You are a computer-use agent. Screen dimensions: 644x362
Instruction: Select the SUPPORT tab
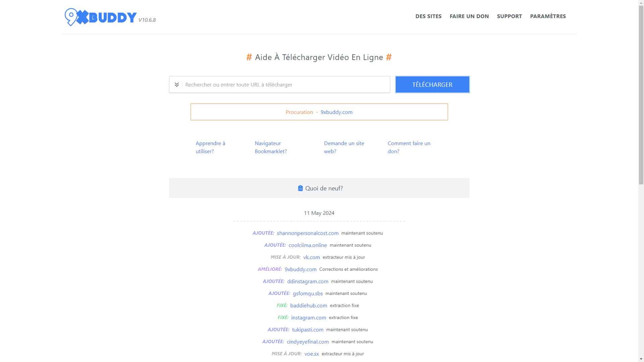point(509,16)
